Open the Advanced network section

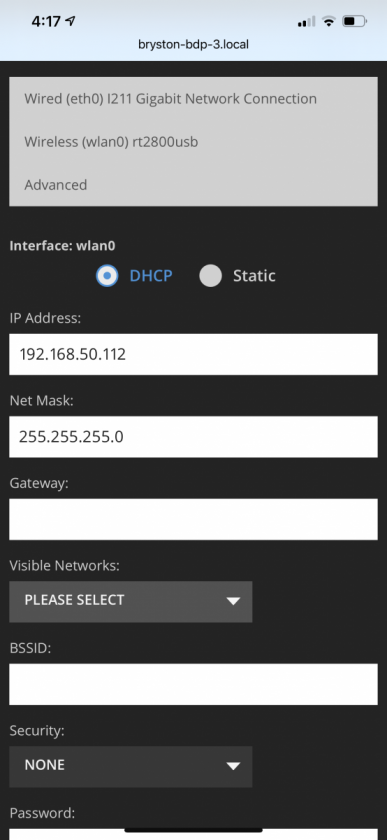56,185
